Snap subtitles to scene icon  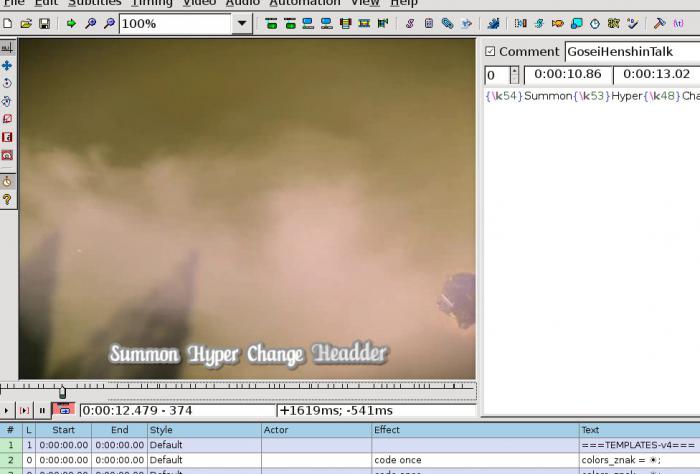(x=364, y=23)
